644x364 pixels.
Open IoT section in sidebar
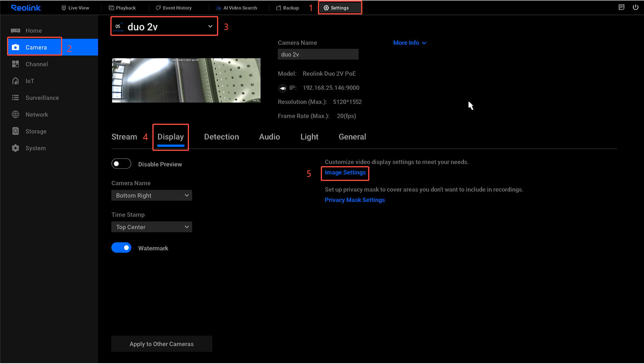30,81
